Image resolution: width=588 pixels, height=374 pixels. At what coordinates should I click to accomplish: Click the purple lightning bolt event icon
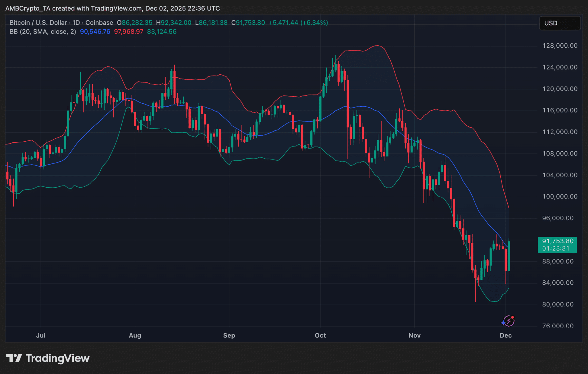click(x=508, y=321)
